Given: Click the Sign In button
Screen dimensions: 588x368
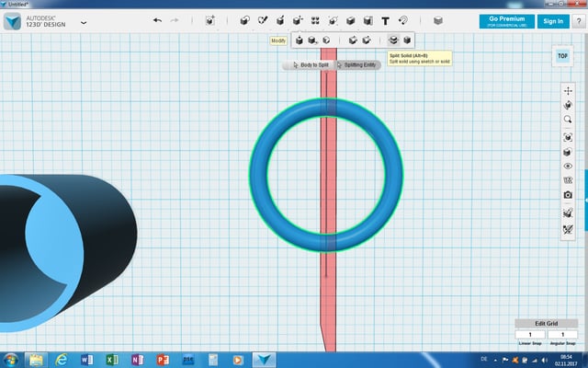Looking at the screenshot, I should (x=552, y=21).
